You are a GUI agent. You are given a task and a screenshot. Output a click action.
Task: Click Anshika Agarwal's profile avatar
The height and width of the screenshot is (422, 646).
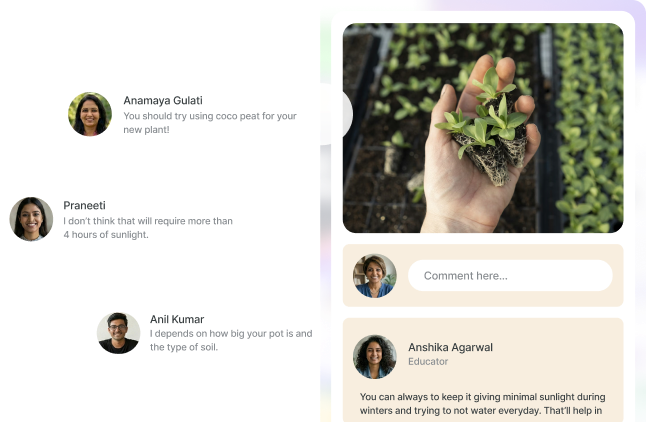tap(374, 356)
